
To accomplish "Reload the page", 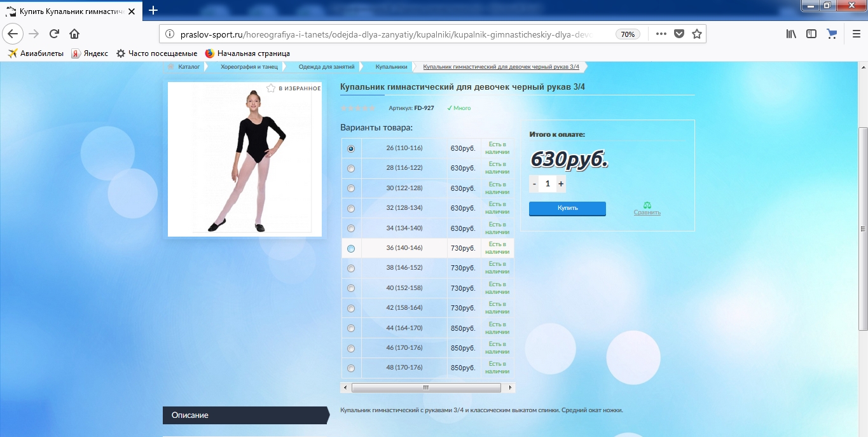I will tap(53, 34).
